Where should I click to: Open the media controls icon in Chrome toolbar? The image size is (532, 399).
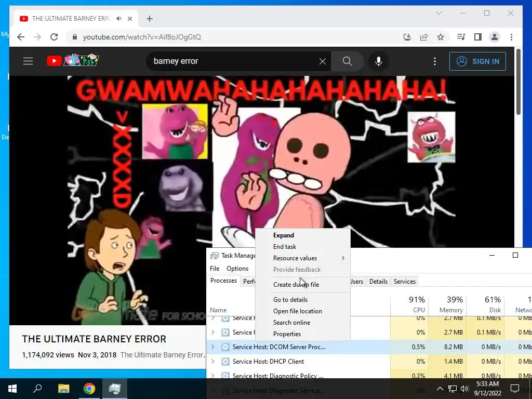pyautogui.click(x=461, y=37)
